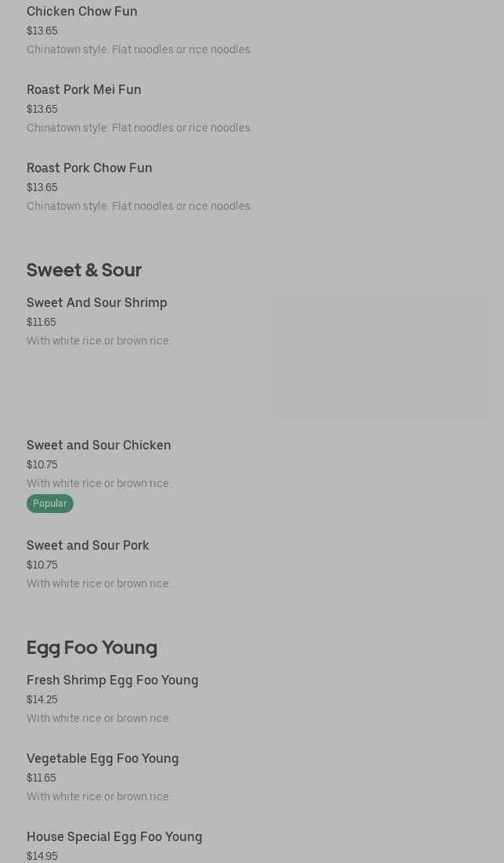Image resolution: width=504 pixels, height=863 pixels.
Task: Click the House Special Egg Foo Young $14.95 price
Action: 41,856
